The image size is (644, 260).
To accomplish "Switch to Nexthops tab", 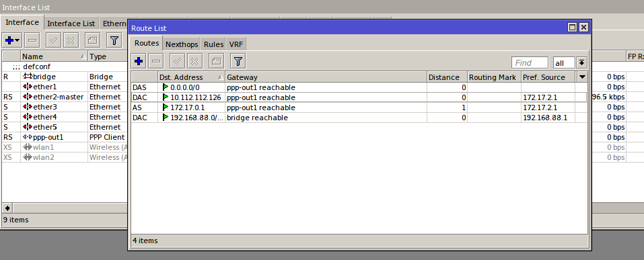I will (x=182, y=44).
